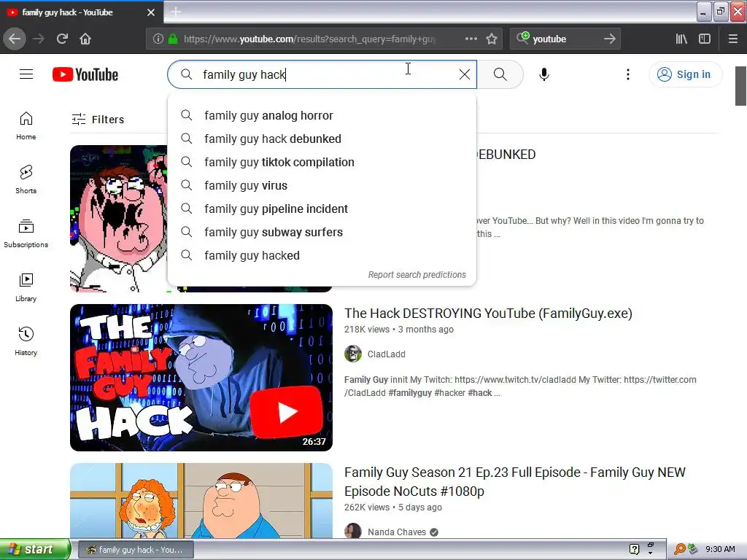Open Home in YouTube sidebar
Screen dimensions: 747x560
(x=26, y=125)
